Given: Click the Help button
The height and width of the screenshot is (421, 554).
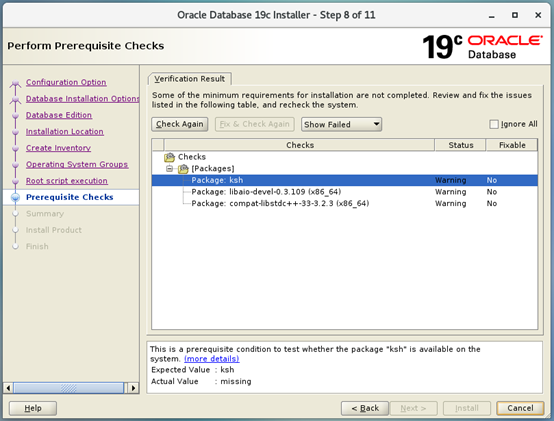Looking at the screenshot, I should coord(33,408).
